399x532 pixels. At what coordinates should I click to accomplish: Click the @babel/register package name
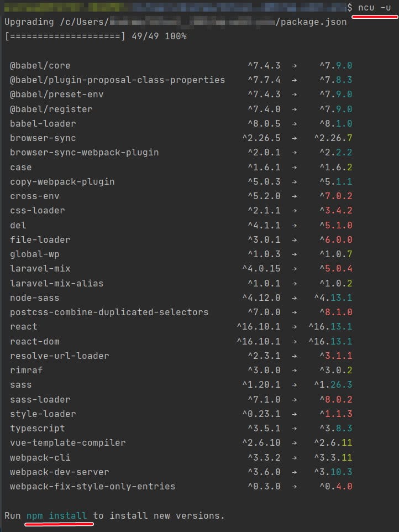51,109
